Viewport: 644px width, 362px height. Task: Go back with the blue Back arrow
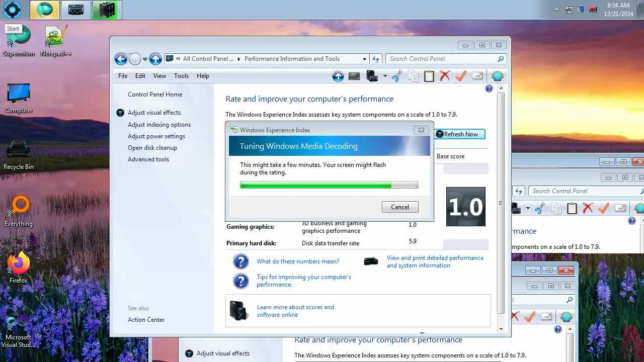[x=121, y=59]
